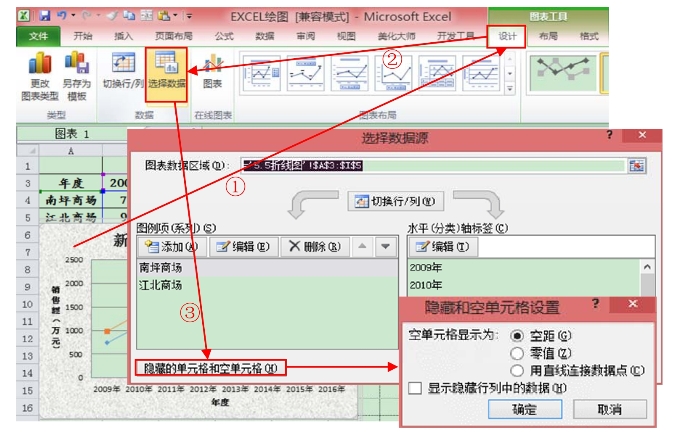Switch to the 开始 ribbon tab
Viewport: 698px width, 440px height.
[x=83, y=36]
